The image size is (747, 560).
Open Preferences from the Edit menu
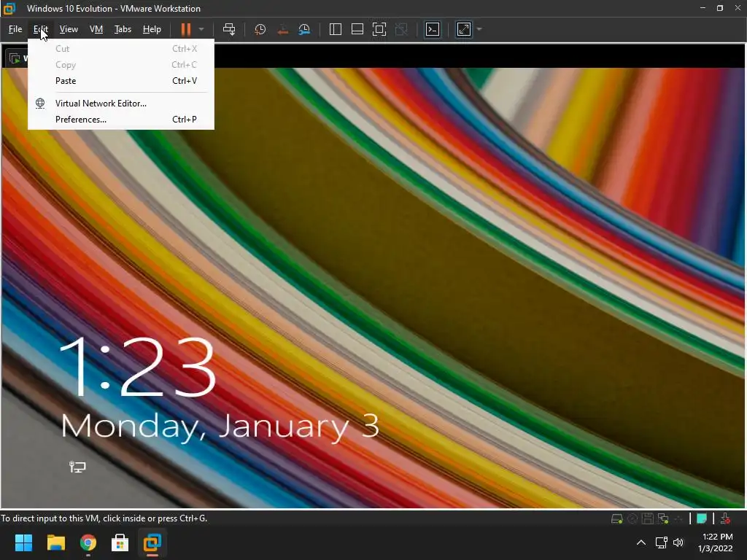coord(121,120)
